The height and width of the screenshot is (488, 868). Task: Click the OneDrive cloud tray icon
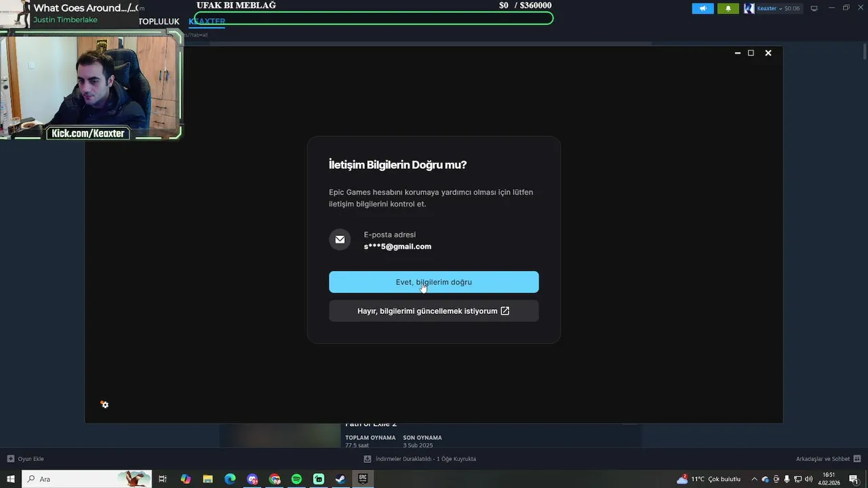pos(765,479)
